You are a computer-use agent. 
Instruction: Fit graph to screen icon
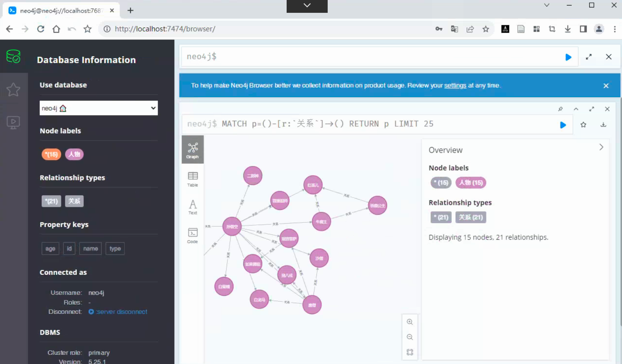tap(410, 352)
